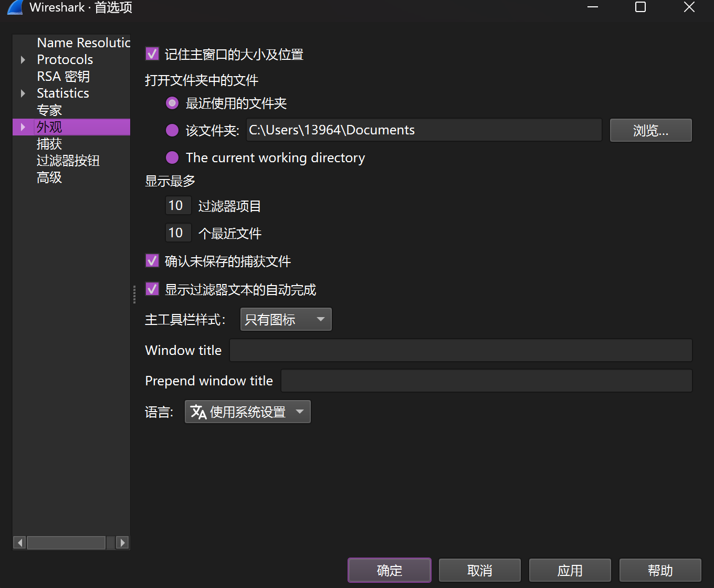Click the sidebar horizontal scrollbar thumb
Image resolution: width=714 pixels, height=588 pixels.
66,542
